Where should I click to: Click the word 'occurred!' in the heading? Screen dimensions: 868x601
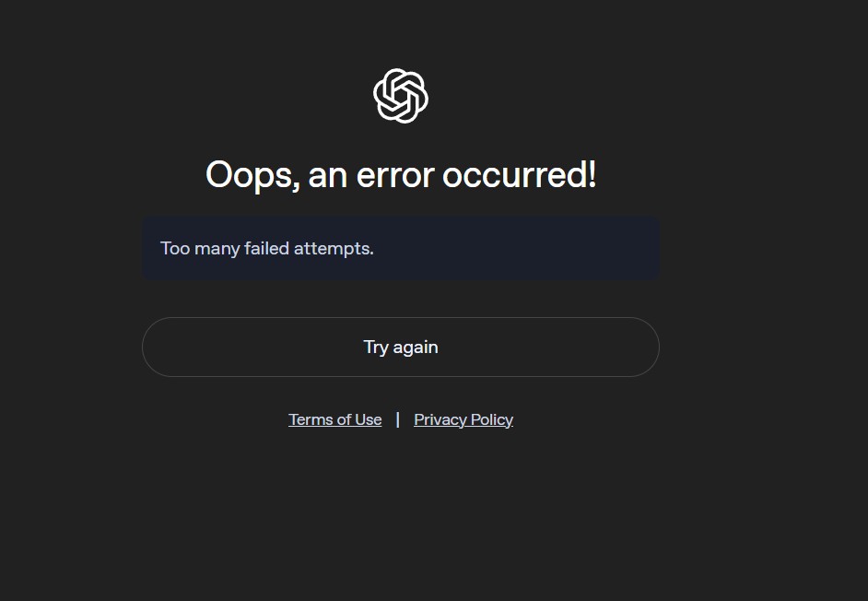(520, 175)
